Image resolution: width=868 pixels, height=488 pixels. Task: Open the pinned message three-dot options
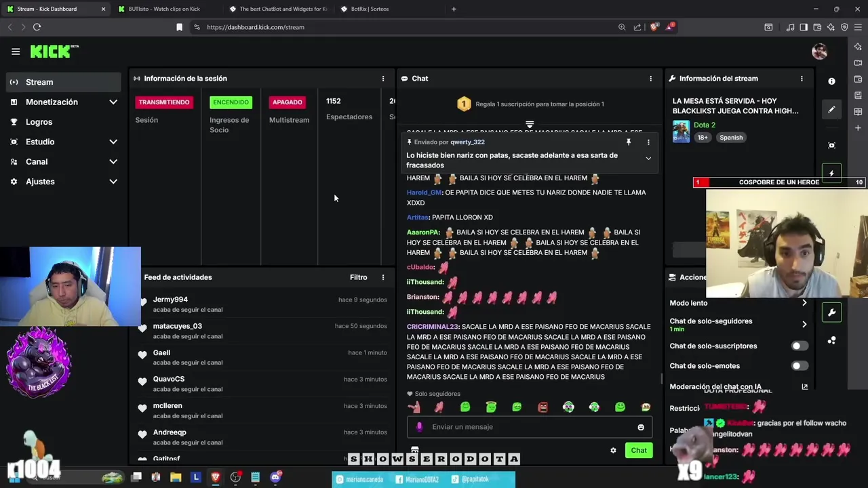648,142
